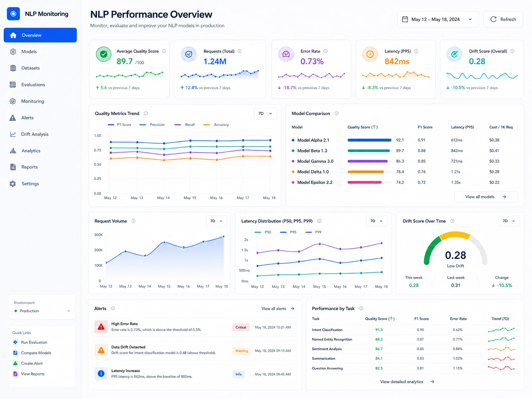
Task: Open 7D dropdown in Quality Metrics Trend
Action: (265, 114)
